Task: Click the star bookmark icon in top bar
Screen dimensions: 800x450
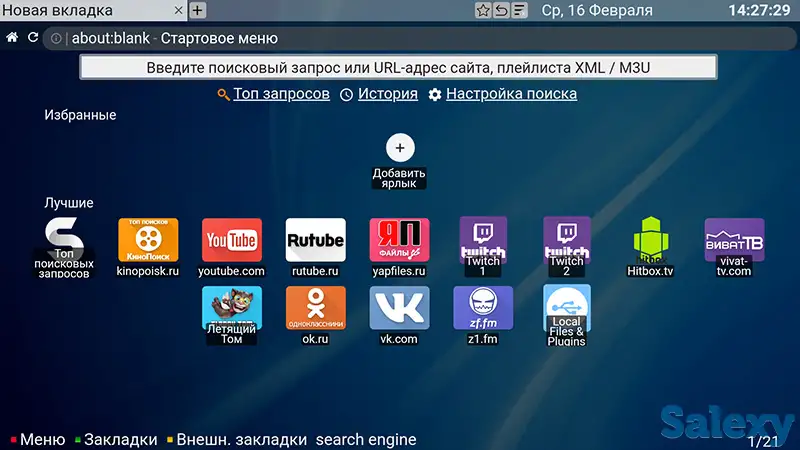Action: 483,10
